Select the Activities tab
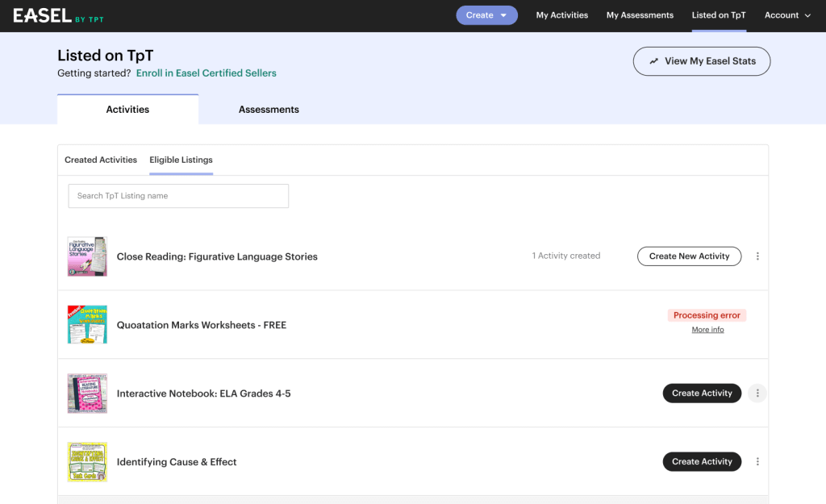The image size is (826, 504). [x=127, y=110]
